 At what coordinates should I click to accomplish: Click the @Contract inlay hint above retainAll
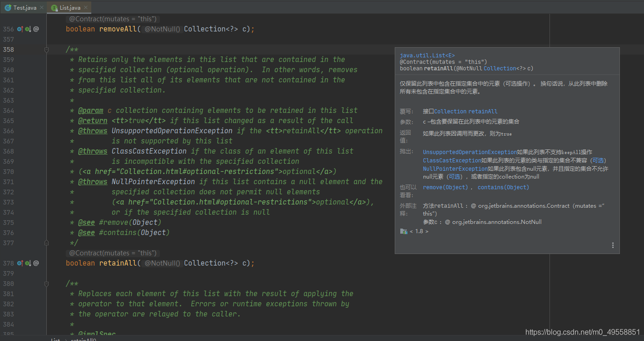click(x=114, y=253)
